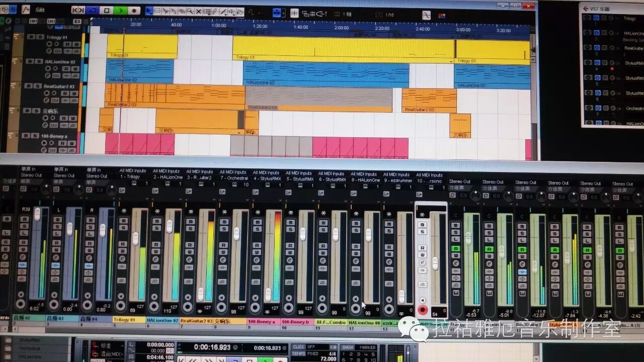Pick the Glue tool in toolbar
Screen dimensions: 644x362
pyautogui.click(x=174, y=11)
